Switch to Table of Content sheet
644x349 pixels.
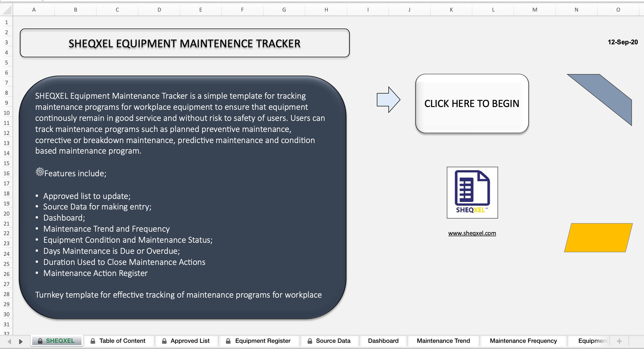click(122, 341)
